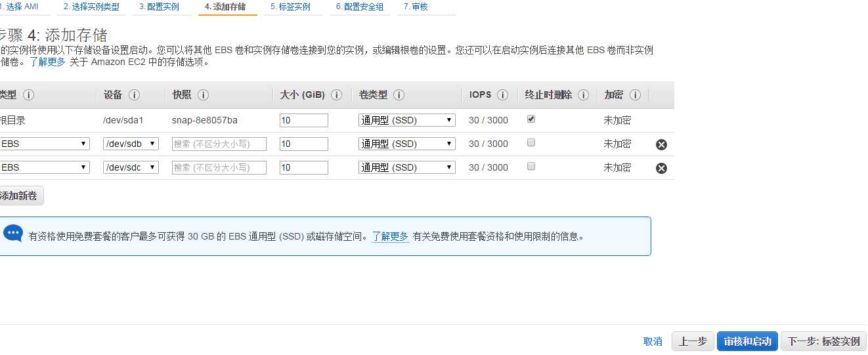Click the chat bubble icon in info box
This screenshot has width=868, height=355.
tap(13, 234)
